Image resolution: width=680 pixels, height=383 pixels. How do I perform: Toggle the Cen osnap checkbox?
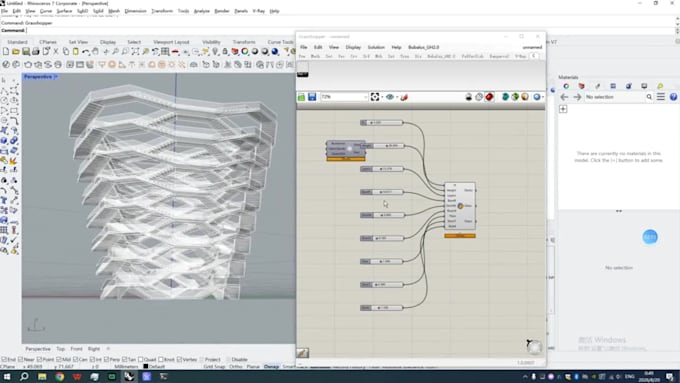coord(75,360)
